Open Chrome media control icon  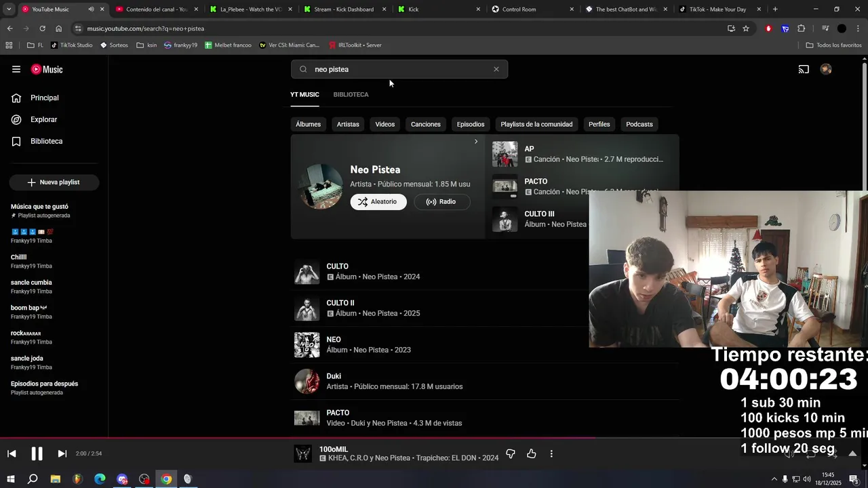[x=825, y=28]
